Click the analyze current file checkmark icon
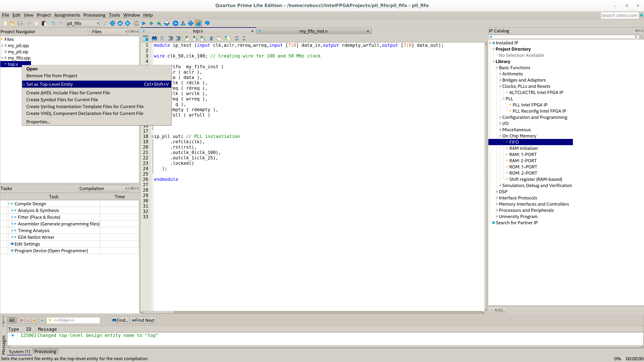Screen dimensions: 644x362 227,38
